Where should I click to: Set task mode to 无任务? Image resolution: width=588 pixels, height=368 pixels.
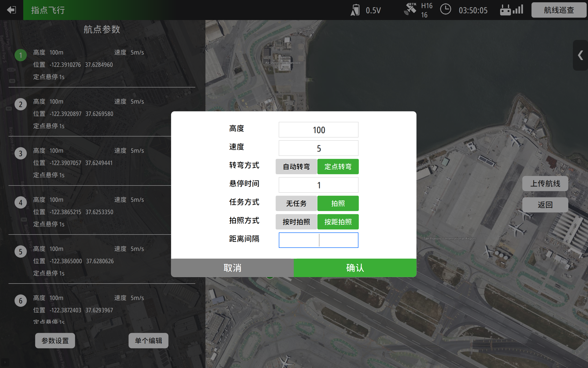[296, 203]
